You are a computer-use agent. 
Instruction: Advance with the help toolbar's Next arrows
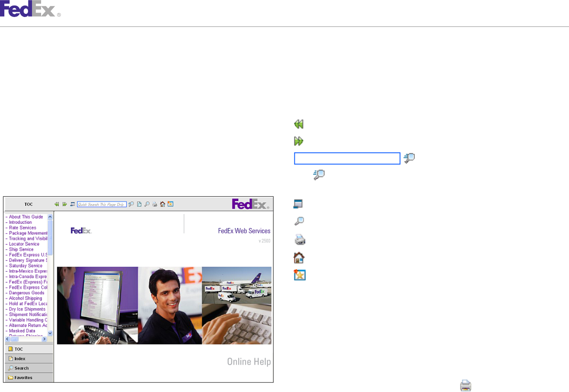pos(65,204)
